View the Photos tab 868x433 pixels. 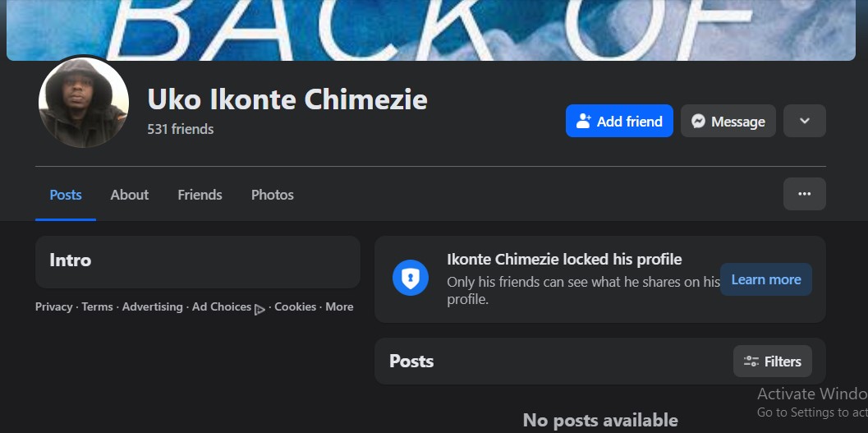272,195
